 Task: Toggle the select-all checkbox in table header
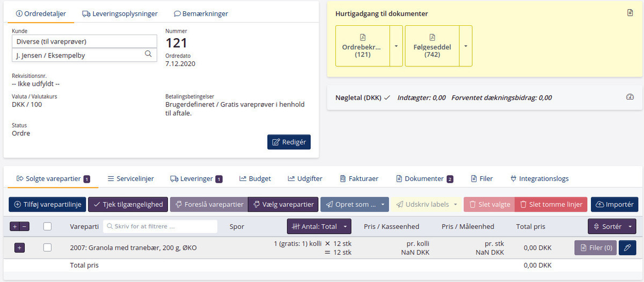[x=47, y=227]
